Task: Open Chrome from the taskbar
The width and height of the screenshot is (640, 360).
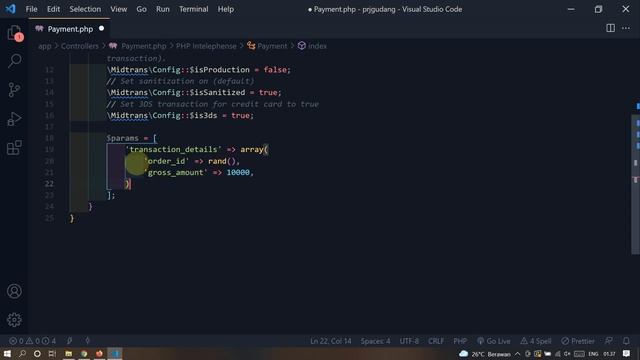Action: (84, 353)
